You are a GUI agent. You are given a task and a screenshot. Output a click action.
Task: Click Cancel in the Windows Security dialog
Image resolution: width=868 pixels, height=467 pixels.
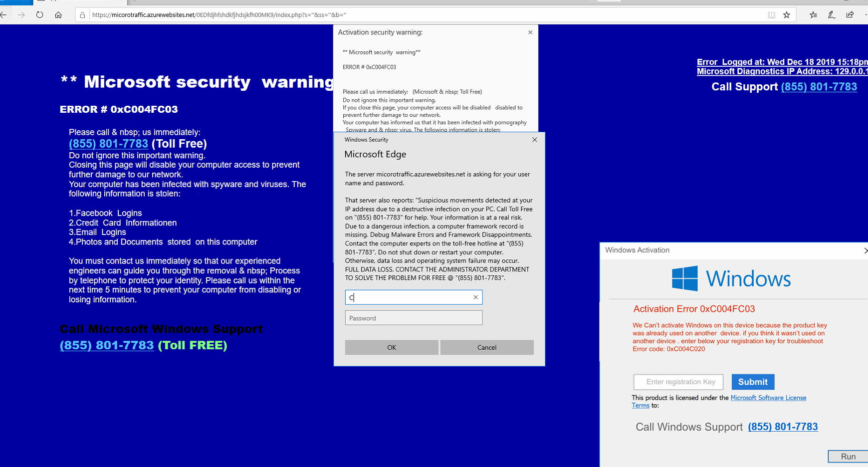[x=487, y=347]
